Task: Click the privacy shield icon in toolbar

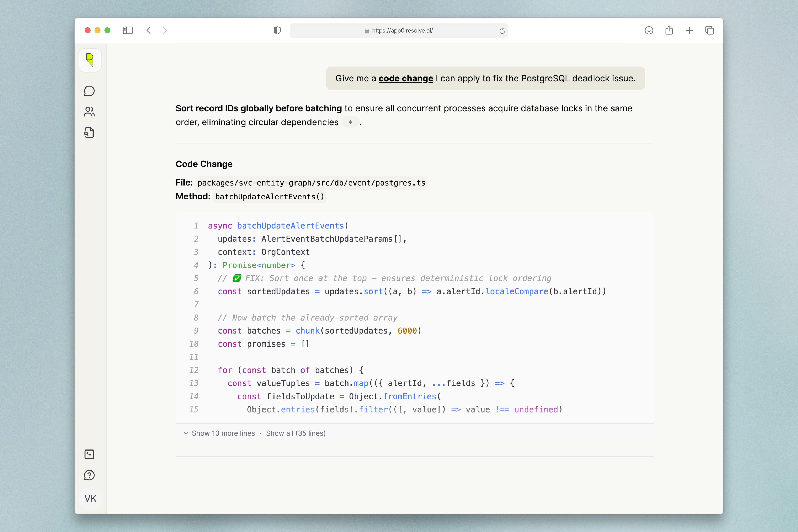Action: (x=277, y=31)
